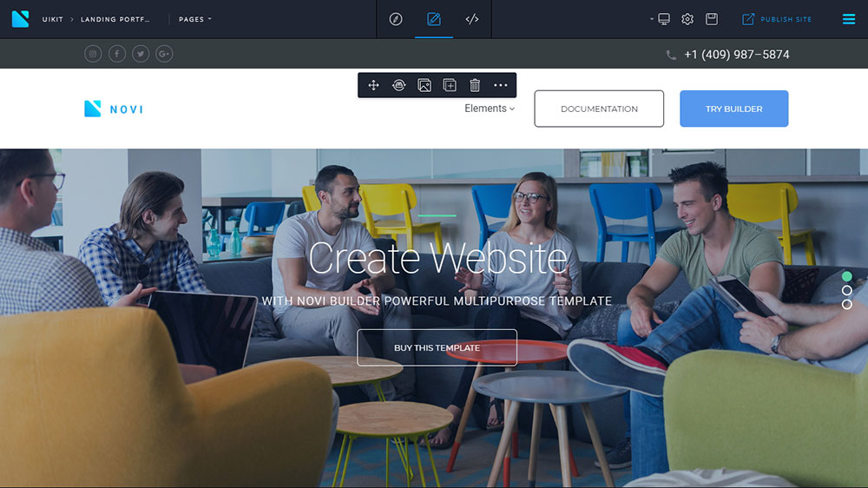Open the Instagram social icon
The width and height of the screenshot is (868, 488).
coord(93,54)
